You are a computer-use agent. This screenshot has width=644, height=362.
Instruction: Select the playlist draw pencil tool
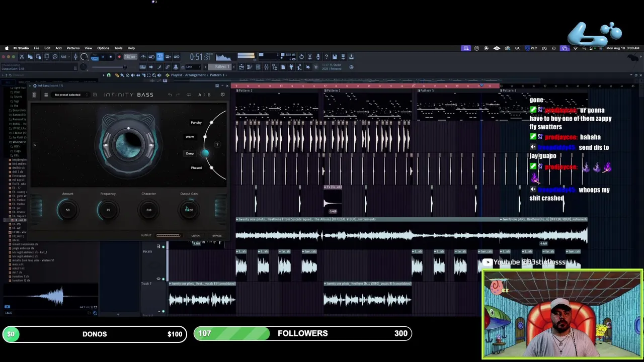pyautogui.click(x=117, y=75)
